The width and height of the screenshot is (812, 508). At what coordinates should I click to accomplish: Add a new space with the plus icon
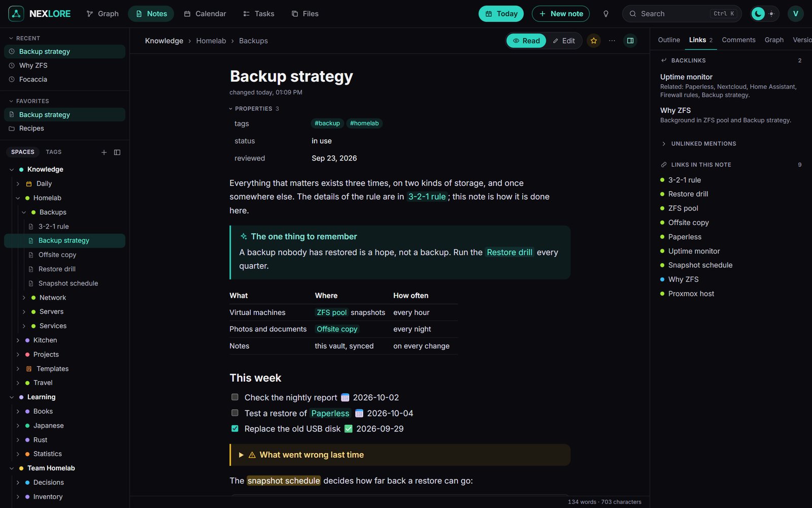pyautogui.click(x=104, y=152)
